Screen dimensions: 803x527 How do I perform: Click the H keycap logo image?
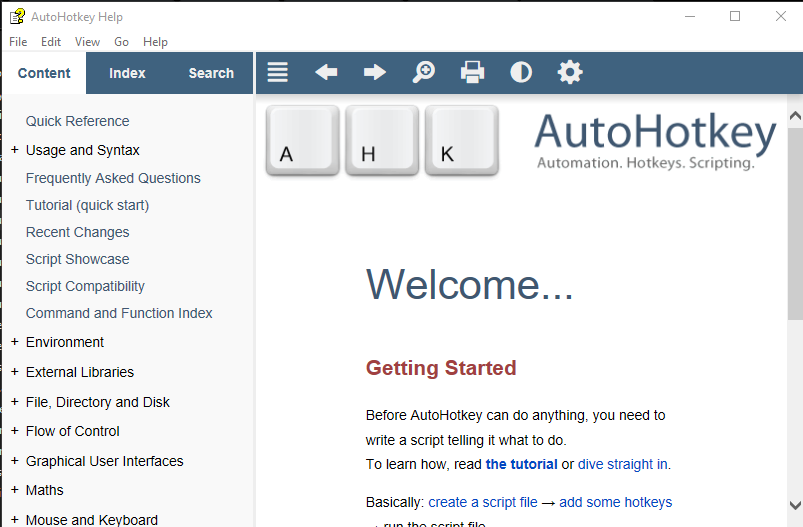382,140
